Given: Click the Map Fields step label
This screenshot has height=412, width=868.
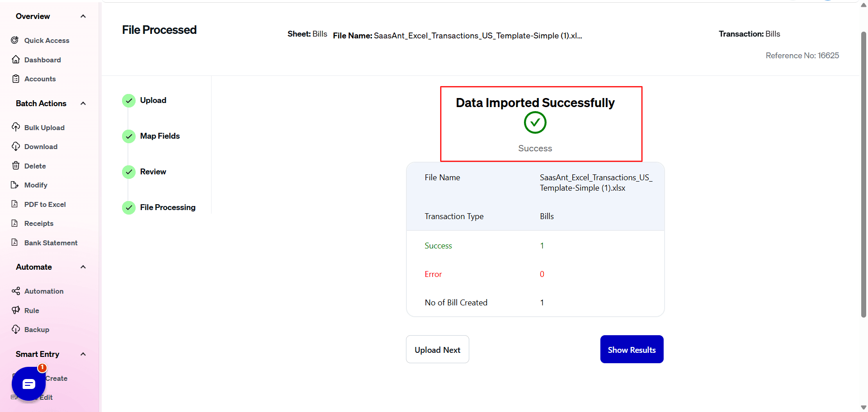Looking at the screenshot, I should [160, 136].
